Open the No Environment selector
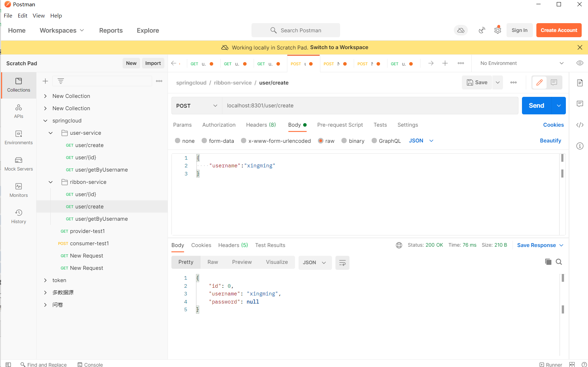The image size is (588, 367). tap(522, 63)
